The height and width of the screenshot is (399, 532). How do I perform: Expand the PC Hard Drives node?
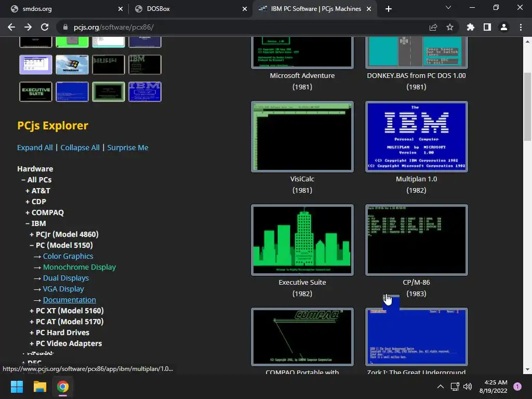59,332
